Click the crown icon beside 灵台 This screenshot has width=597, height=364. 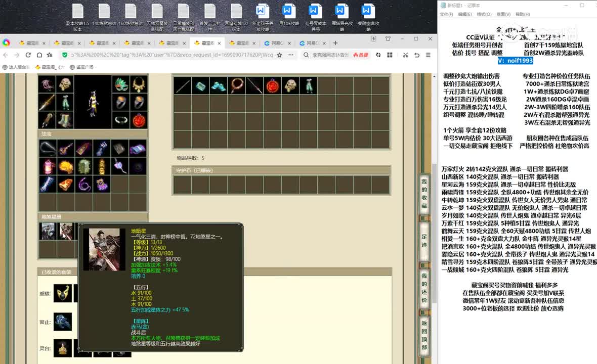[x=62, y=348]
